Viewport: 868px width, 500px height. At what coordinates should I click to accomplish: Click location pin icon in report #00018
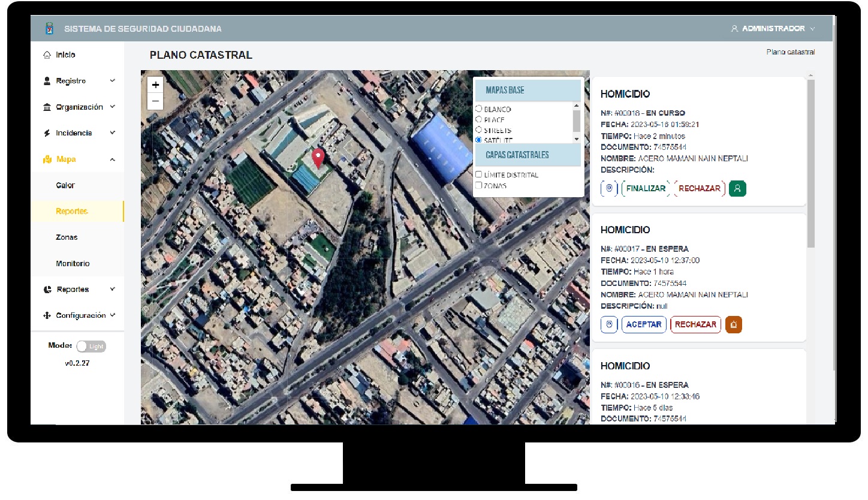coord(609,188)
